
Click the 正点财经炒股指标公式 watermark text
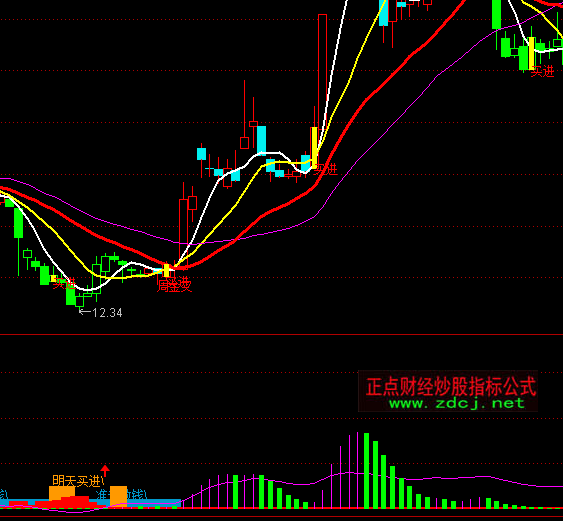tap(451, 386)
